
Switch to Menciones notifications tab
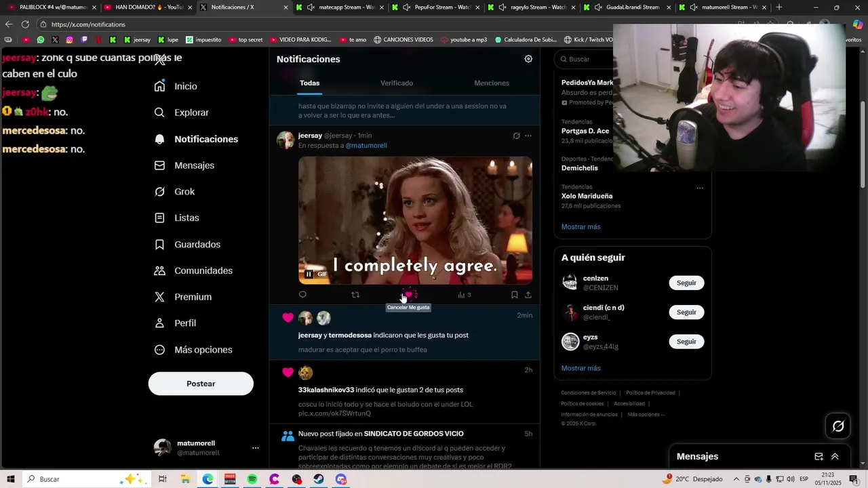pos(492,83)
